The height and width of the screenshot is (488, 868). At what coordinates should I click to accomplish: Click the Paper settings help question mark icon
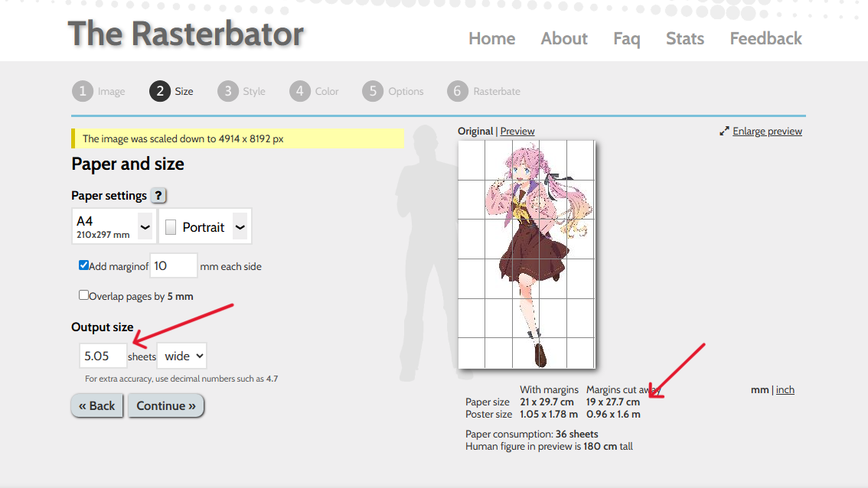[x=158, y=196]
